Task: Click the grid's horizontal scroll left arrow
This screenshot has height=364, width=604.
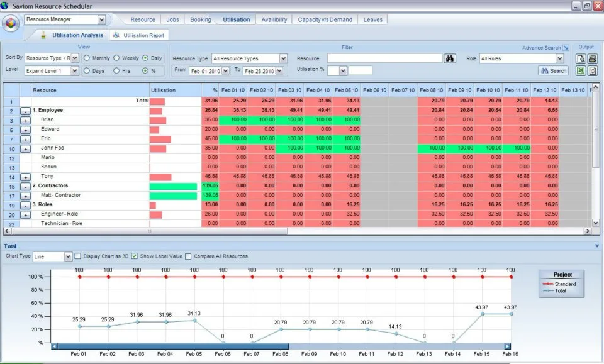Action: [6, 231]
